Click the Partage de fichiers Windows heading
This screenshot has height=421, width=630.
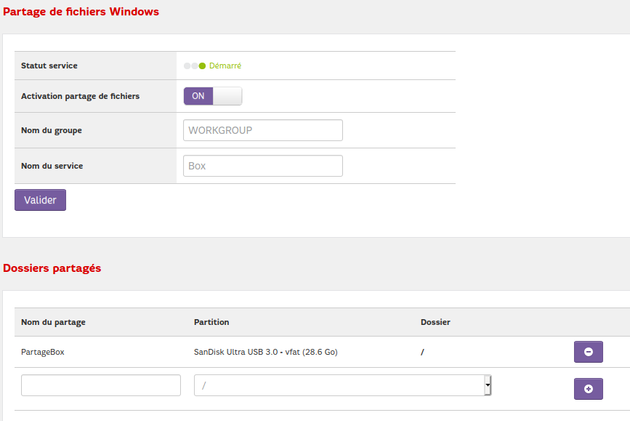click(81, 11)
